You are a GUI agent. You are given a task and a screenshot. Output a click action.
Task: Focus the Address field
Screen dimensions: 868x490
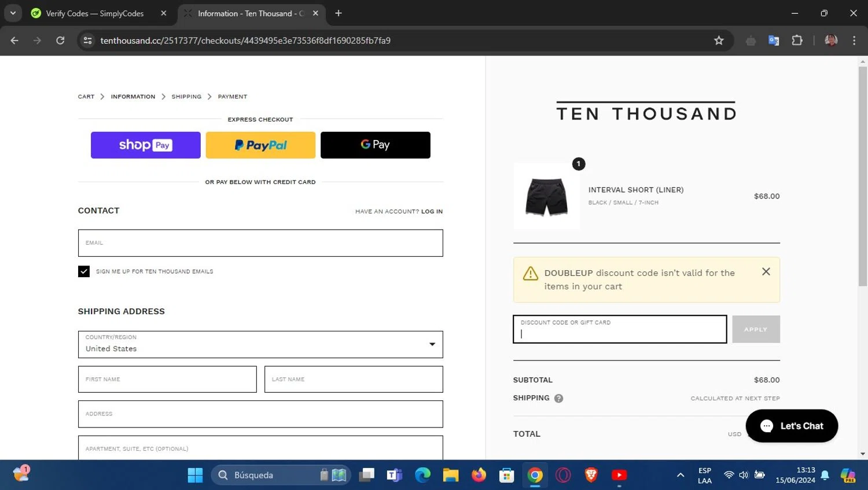point(260,414)
